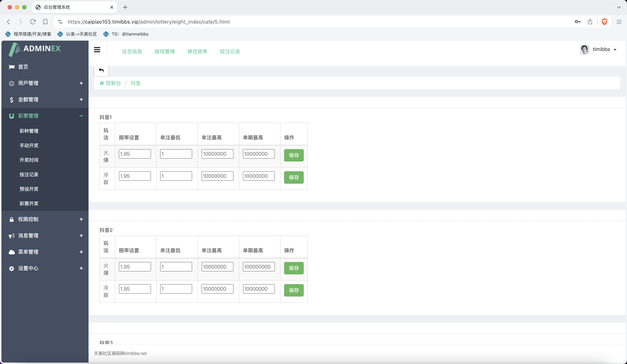Save the 抖音1 火爆 row settings
Image resolution: width=627 pixels, height=364 pixels.
294,155
